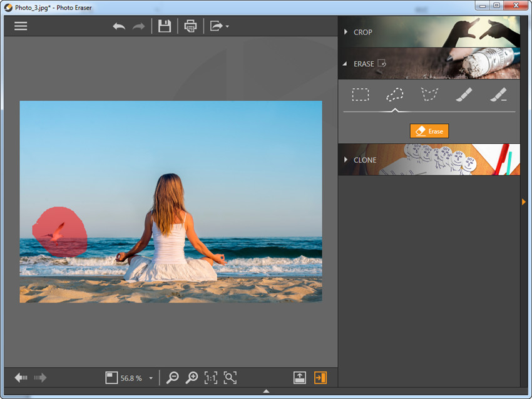Fit photo to window zoom icon
This screenshot has height=399, width=532.
230,378
